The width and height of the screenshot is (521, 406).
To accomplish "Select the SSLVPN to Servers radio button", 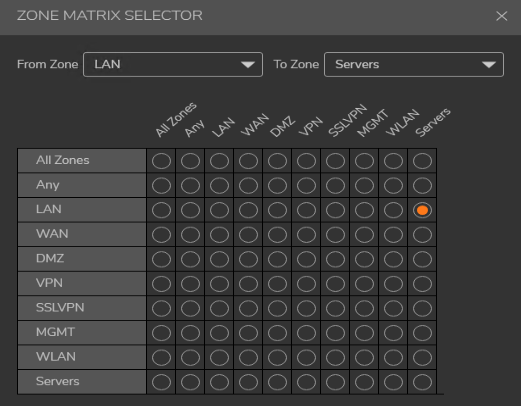I will [x=422, y=308].
